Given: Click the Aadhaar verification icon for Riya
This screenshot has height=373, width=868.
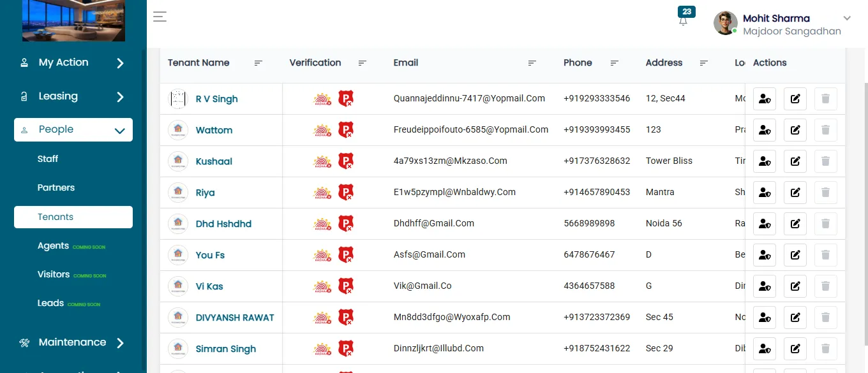Looking at the screenshot, I should pos(322,193).
